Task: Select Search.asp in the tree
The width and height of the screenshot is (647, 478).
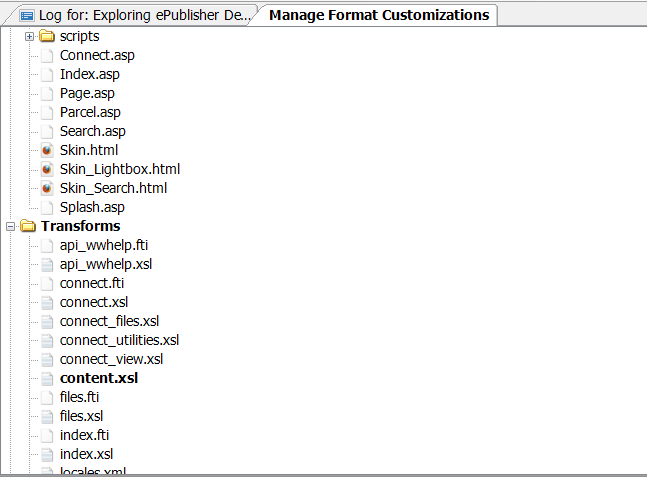Action: point(92,131)
